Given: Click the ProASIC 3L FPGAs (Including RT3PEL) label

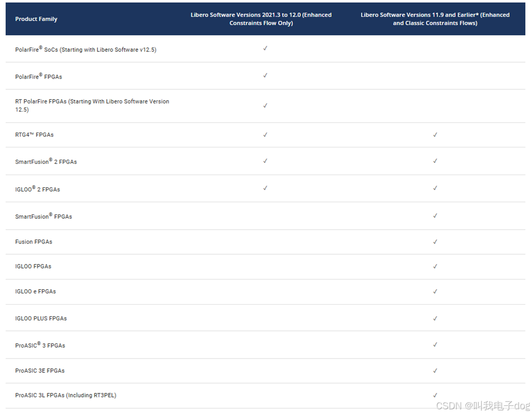Looking at the screenshot, I should coord(66,395).
